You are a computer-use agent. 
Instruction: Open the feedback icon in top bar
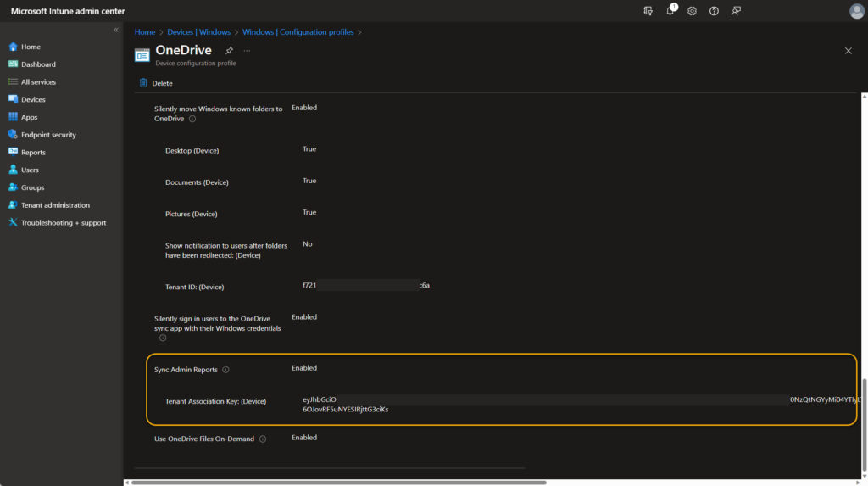click(737, 11)
